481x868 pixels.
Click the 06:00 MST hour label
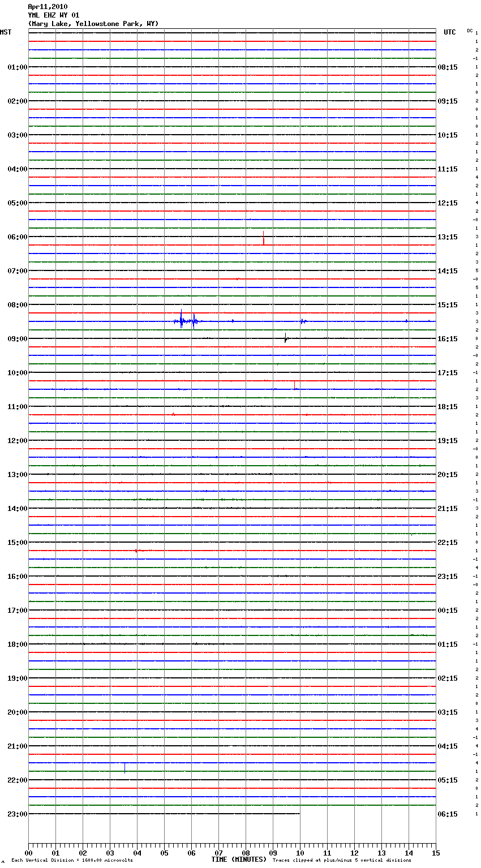18,237
